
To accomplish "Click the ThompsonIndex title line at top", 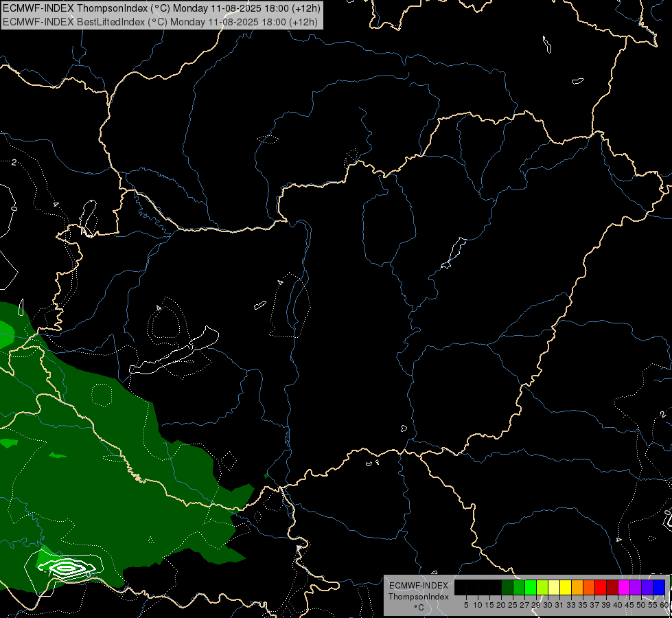I will [161, 8].
